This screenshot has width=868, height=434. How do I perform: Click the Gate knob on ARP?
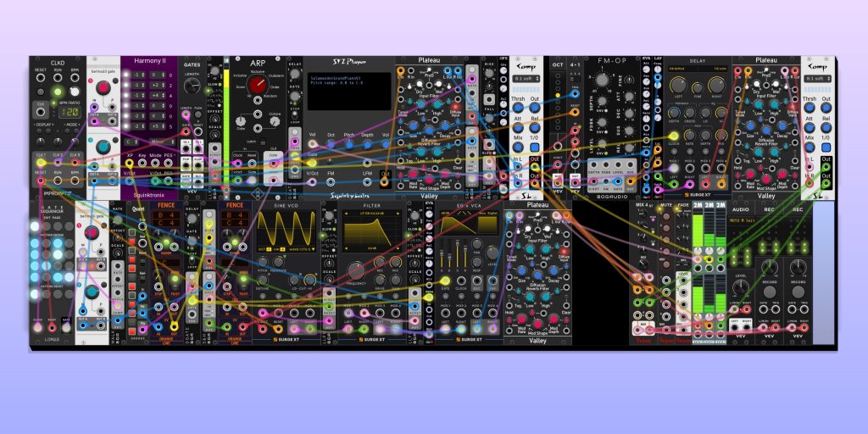(x=242, y=120)
